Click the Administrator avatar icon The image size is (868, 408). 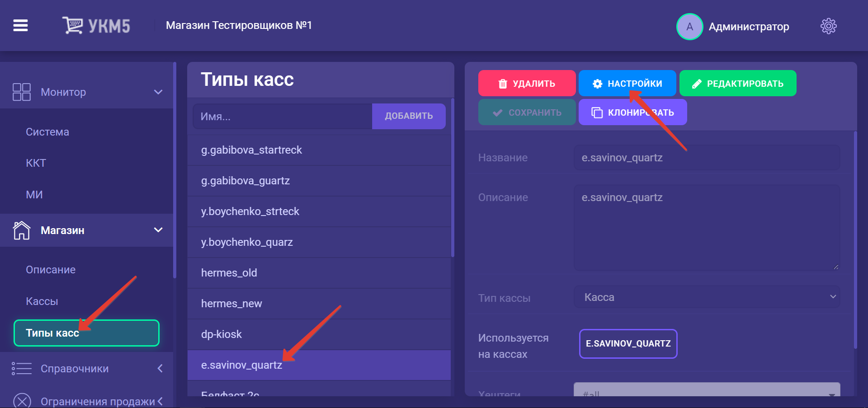689,27
